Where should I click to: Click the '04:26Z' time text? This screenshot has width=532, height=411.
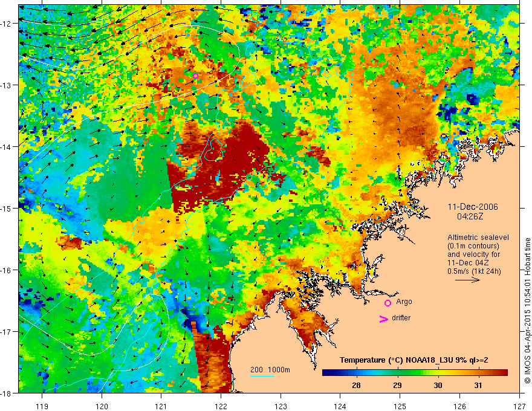470,216
